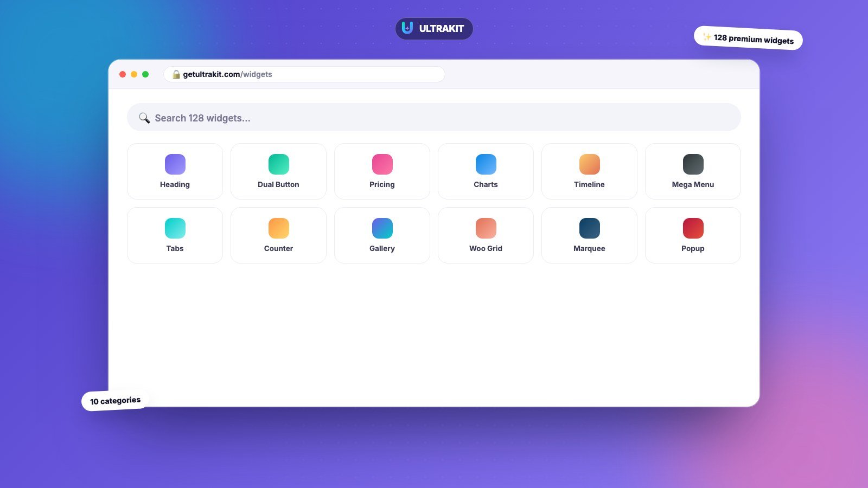
Task: Click the ULTRAKIT brand name text
Action: tap(442, 29)
